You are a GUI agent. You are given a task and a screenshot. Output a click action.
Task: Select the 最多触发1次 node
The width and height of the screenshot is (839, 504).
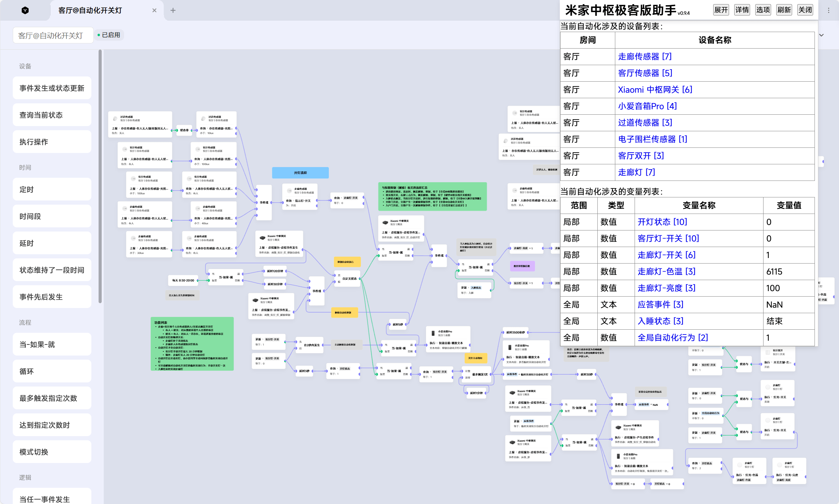[476, 374]
